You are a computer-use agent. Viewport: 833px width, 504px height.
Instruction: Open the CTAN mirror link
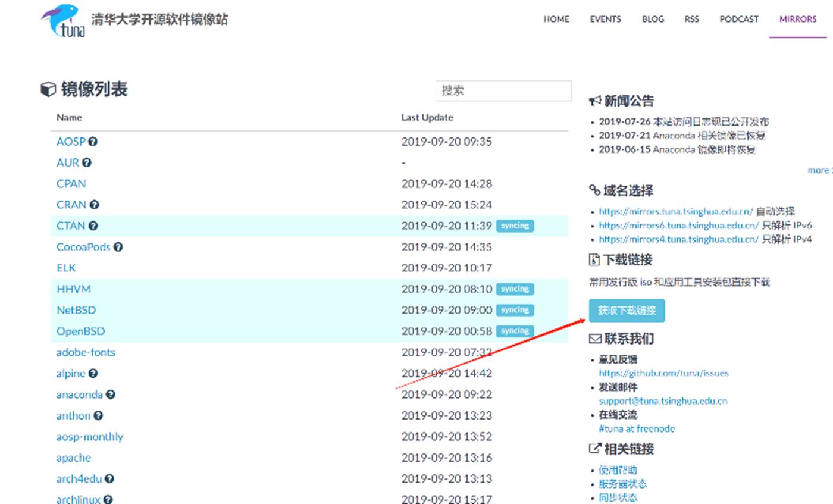pos(71,226)
